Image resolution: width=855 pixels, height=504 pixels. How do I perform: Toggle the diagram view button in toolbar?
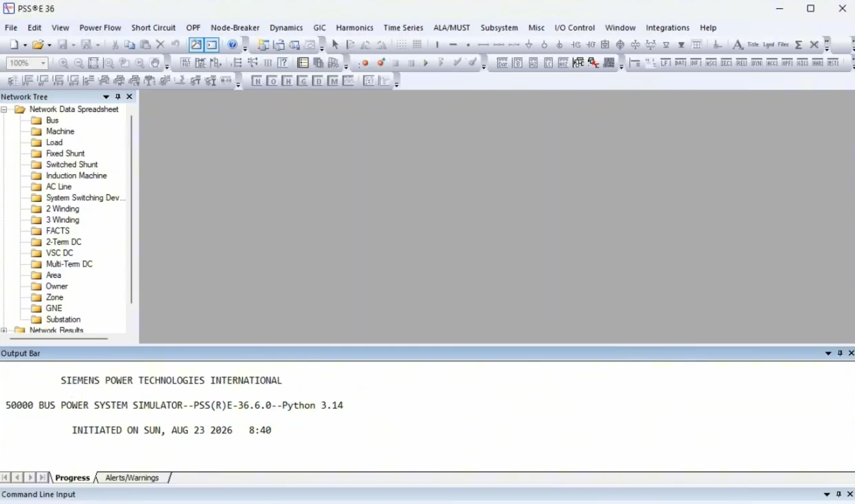(196, 45)
